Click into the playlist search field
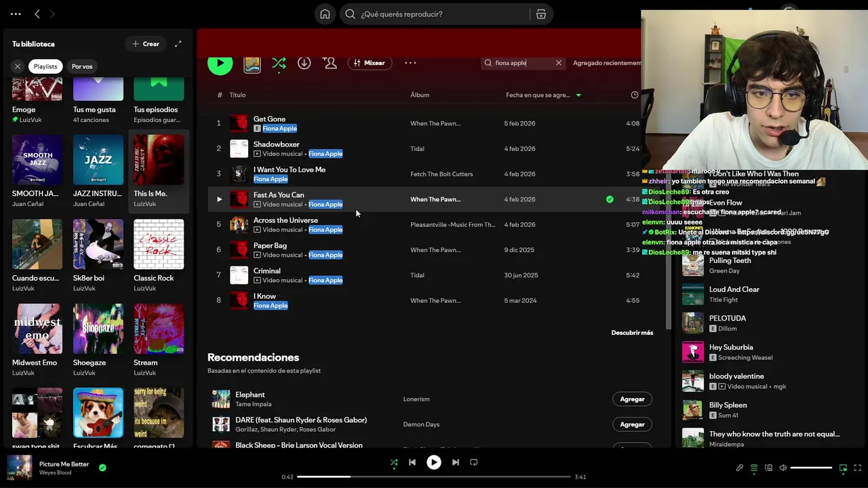868x488 pixels. pyautogui.click(x=523, y=63)
